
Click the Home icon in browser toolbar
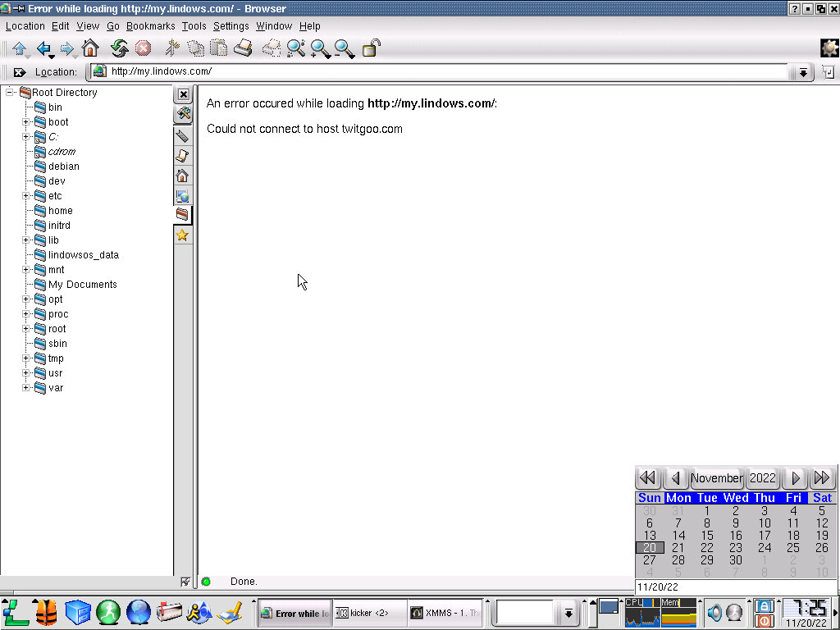[90, 48]
